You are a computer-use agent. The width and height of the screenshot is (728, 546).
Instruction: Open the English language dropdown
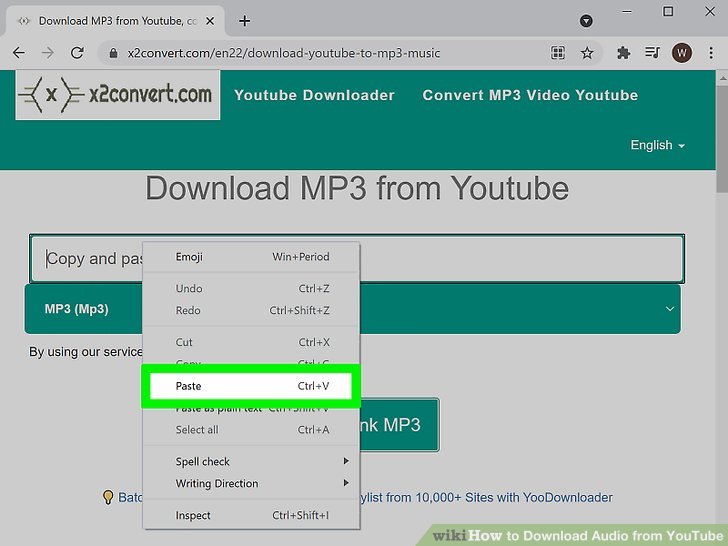click(657, 145)
